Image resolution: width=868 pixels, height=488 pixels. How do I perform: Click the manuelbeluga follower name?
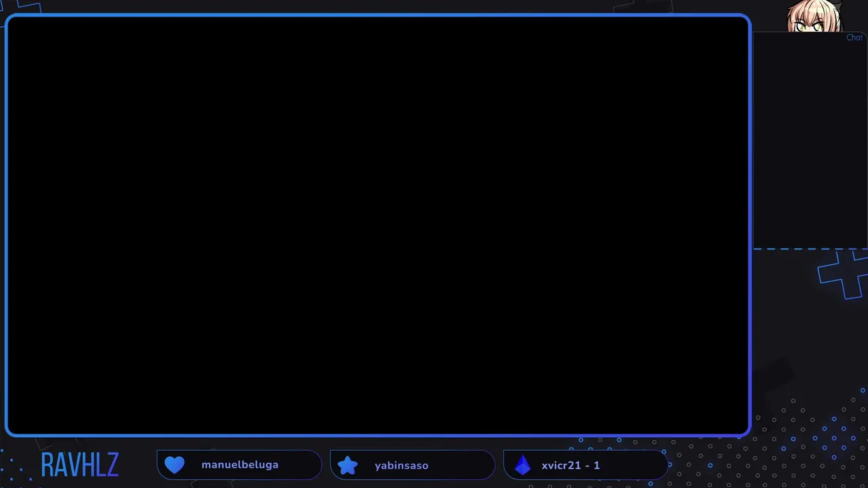240,465
